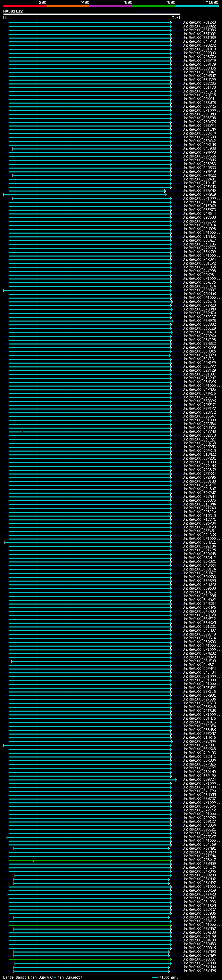Screen dimensions: 222x980
Task: Select label UniRef100_Q6F451
Action: (x=199, y=531)
